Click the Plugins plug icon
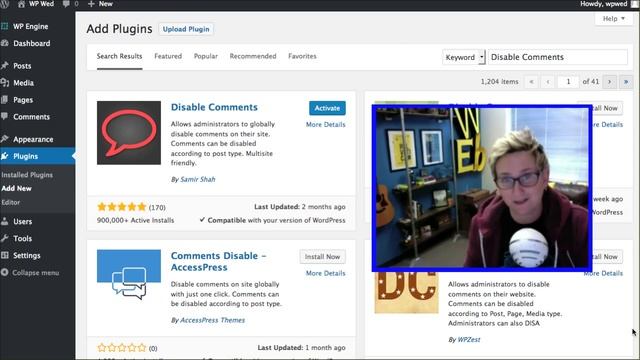Viewport: 640px width, 360px height. click(x=4, y=156)
